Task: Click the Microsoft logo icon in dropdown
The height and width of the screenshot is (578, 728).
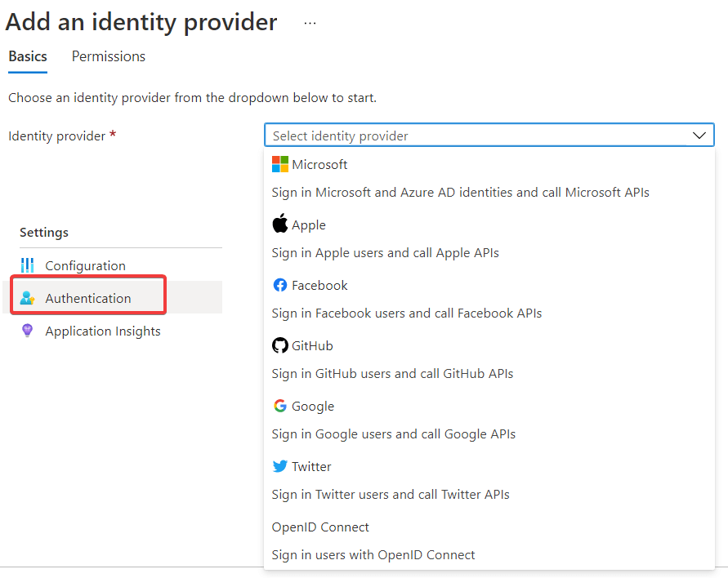Action: (280, 164)
